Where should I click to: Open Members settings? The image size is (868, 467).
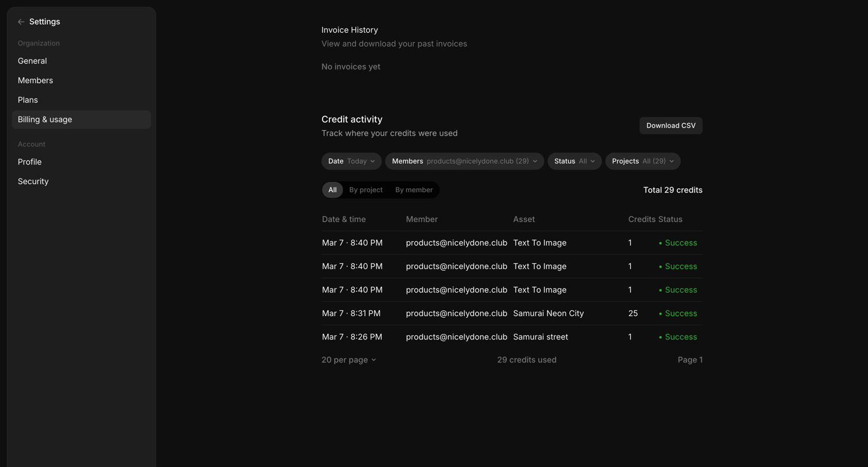(x=81, y=80)
